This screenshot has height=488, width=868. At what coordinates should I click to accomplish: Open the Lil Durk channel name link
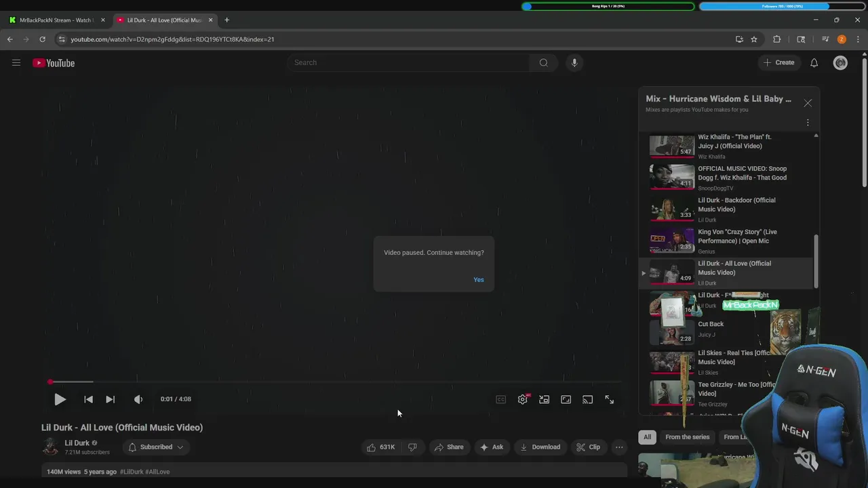(77, 443)
